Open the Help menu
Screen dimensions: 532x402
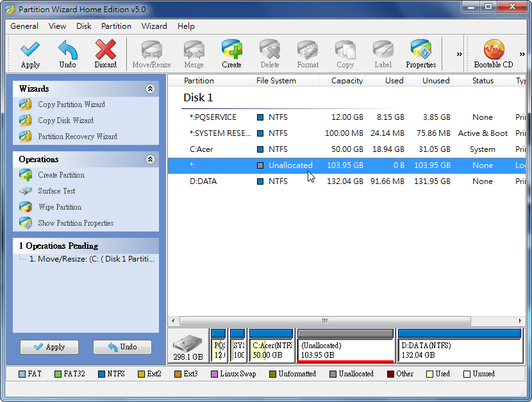click(x=186, y=26)
